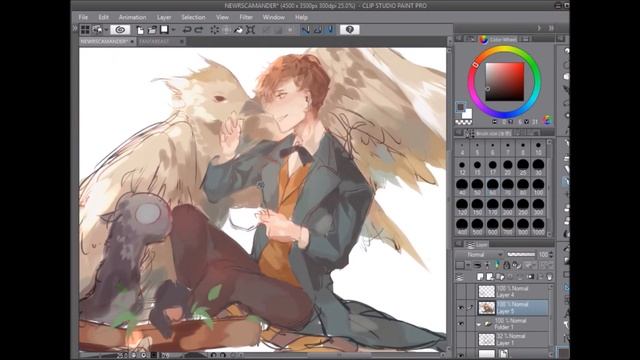This screenshot has width=640, height=360.
Task: Select brush size 10
Action: 538,148
